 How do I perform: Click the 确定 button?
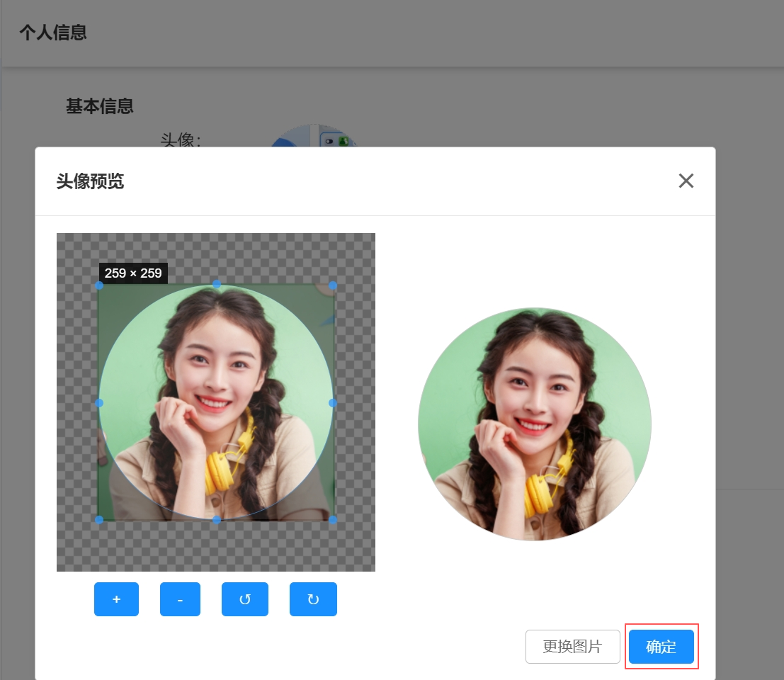(x=661, y=647)
